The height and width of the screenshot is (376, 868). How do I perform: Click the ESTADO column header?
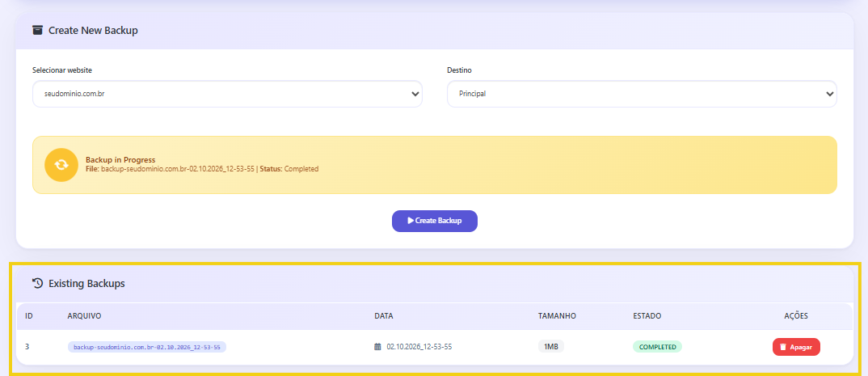[647, 316]
